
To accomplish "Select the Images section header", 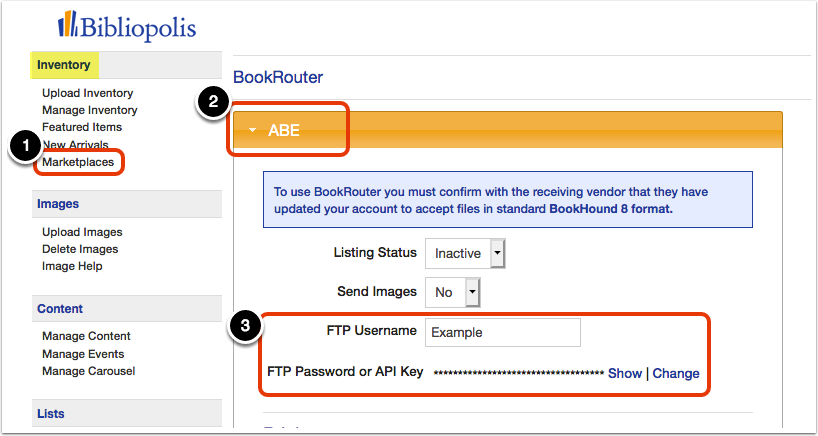I will (x=58, y=204).
